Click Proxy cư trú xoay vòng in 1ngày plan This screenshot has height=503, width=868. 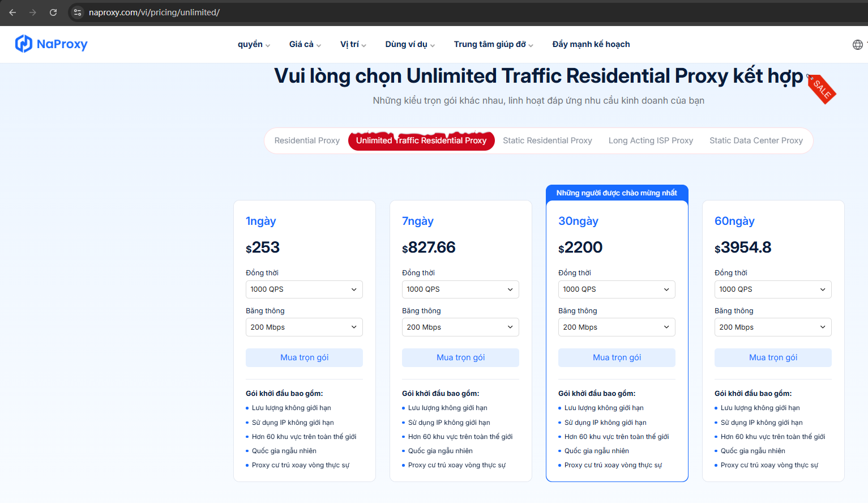click(300, 465)
